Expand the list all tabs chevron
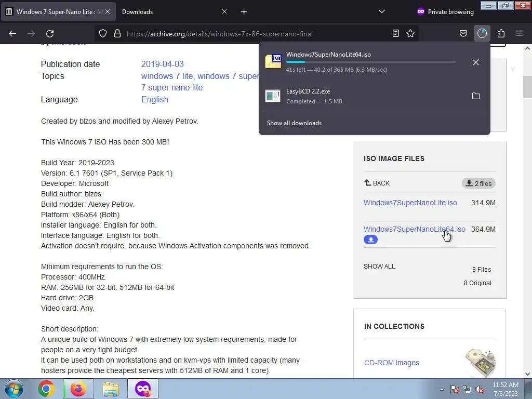The height and width of the screenshot is (399, 532). coord(382,11)
